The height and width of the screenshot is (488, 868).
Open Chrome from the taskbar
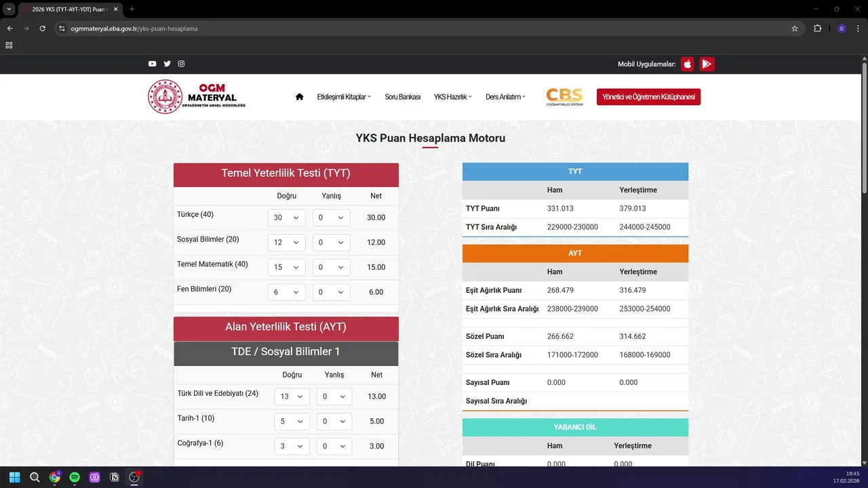click(54, 477)
